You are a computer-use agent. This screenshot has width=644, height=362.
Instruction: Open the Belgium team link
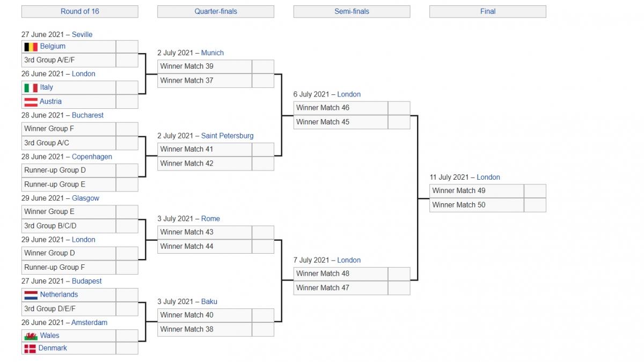click(53, 46)
